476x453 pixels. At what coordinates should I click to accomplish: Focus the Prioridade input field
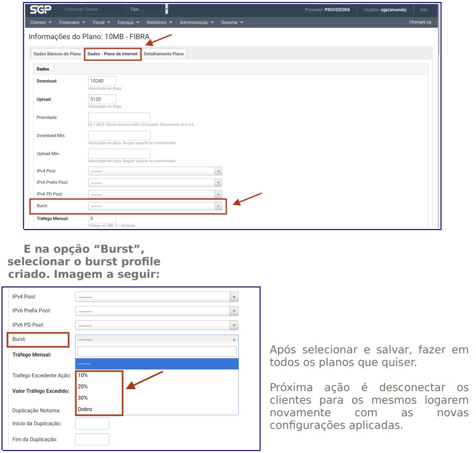click(x=119, y=117)
